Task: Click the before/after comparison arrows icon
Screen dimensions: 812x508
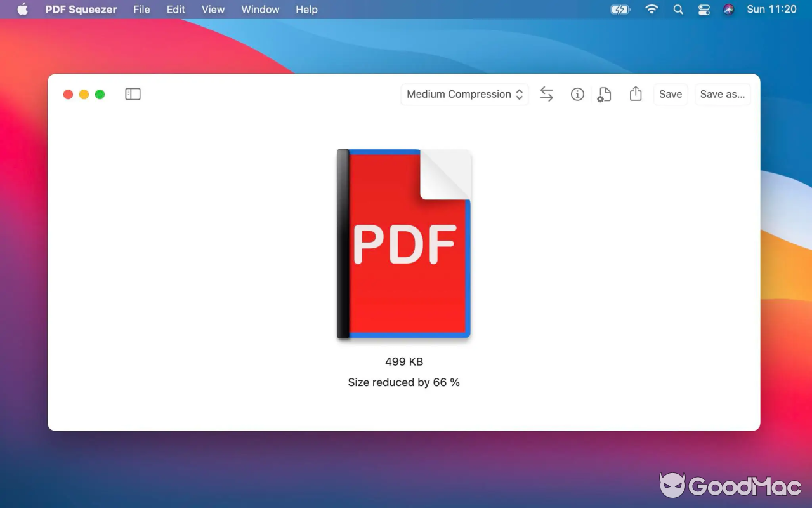Action: (x=546, y=94)
